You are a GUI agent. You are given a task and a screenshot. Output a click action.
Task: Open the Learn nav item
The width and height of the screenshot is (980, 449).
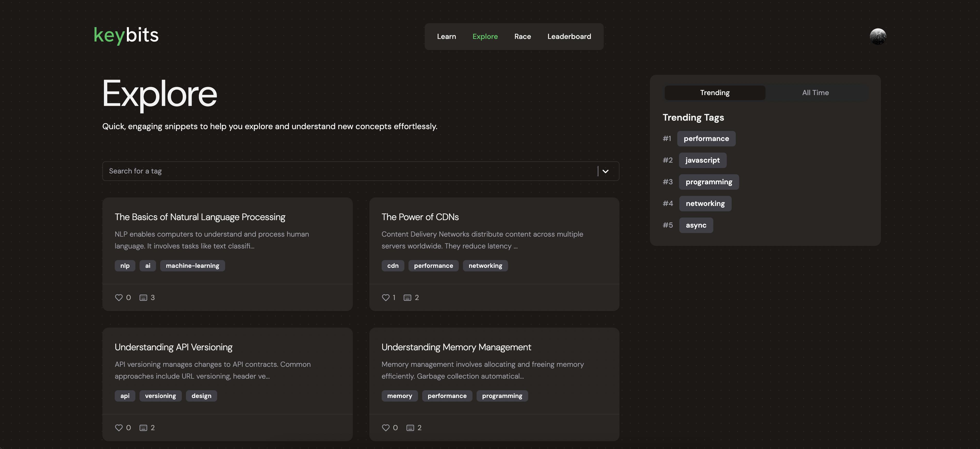[x=446, y=37]
